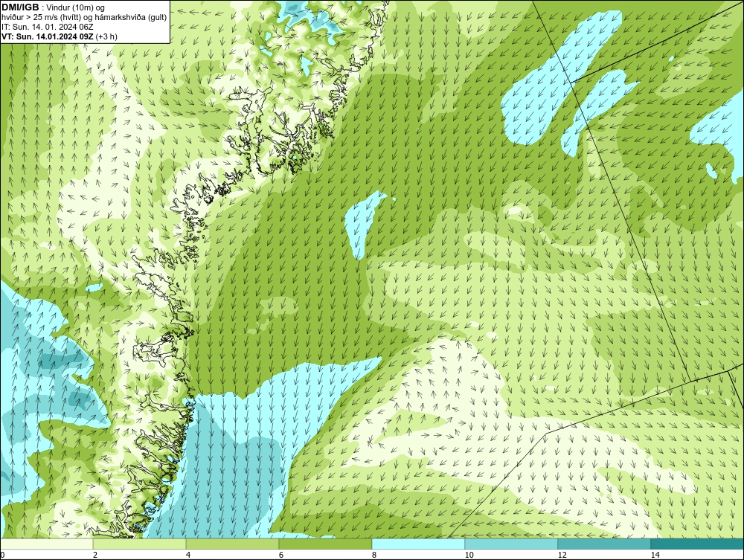Click the scale label '6'
Viewport: 744px width, 560px height.
click(281, 555)
